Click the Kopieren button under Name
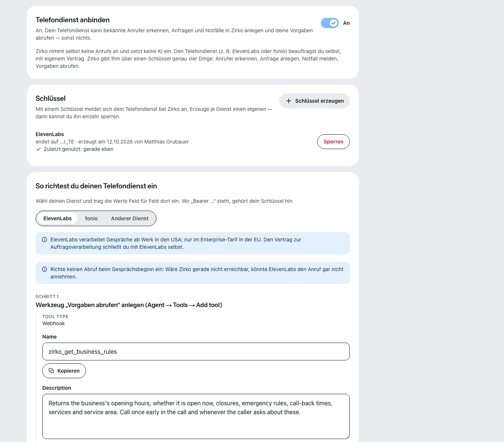 pyautogui.click(x=64, y=371)
